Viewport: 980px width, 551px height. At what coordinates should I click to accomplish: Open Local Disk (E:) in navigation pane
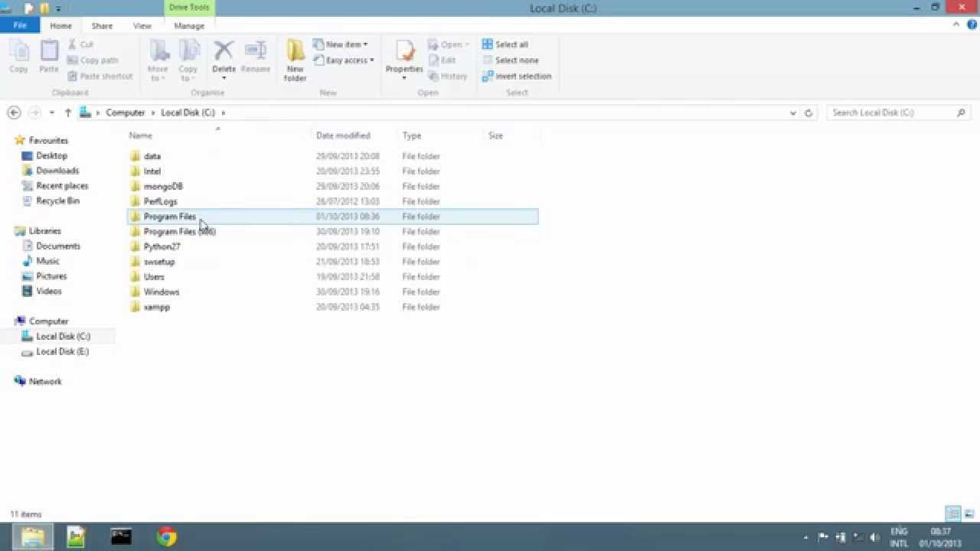[62, 351]
